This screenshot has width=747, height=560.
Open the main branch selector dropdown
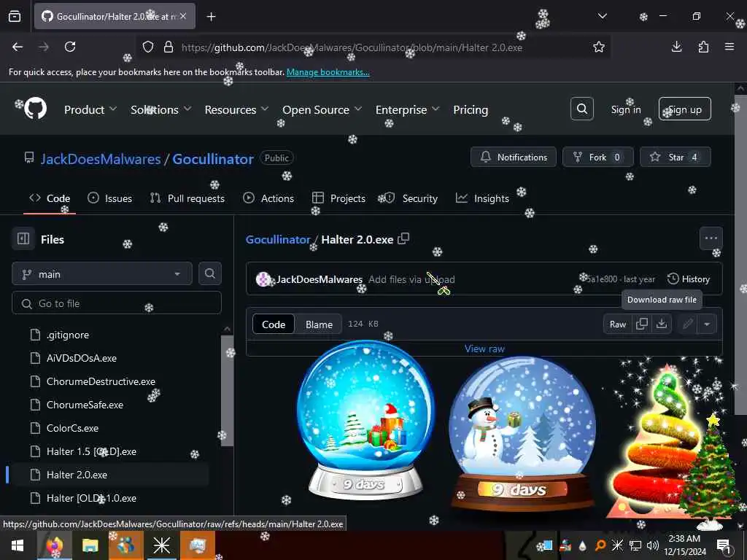click(x=102, y=274)
